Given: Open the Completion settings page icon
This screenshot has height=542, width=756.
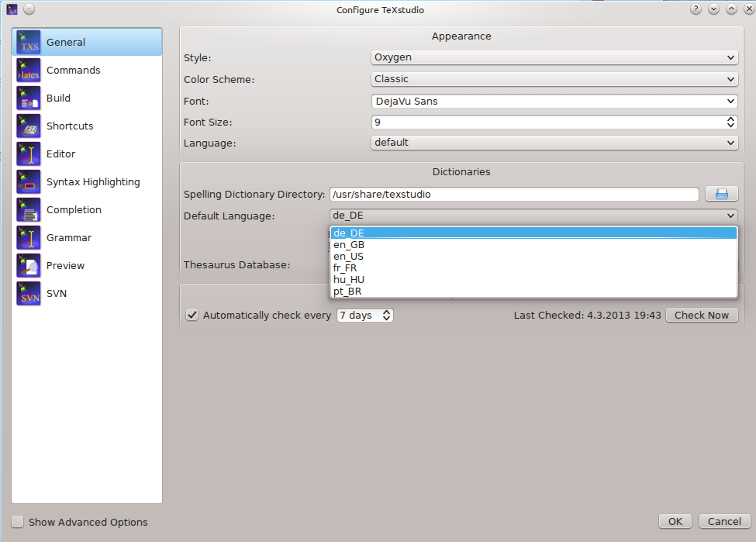Looking at the screenshot, I should (28, 209).
